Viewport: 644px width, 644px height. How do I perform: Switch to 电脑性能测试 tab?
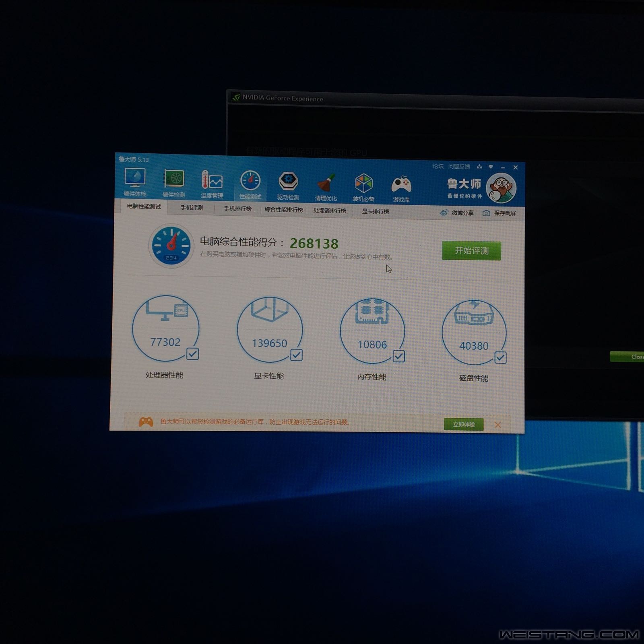tap(144, 206)
